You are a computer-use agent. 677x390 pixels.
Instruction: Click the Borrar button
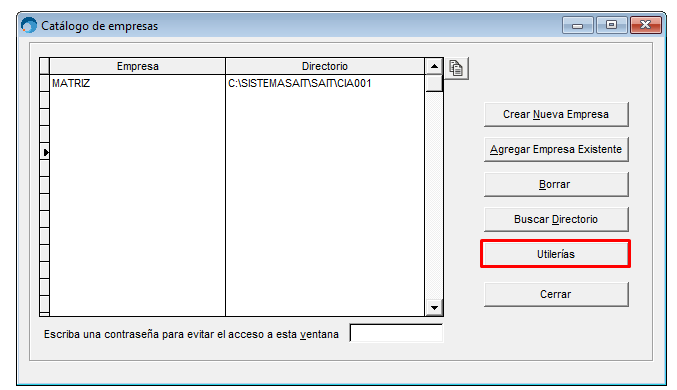click(x=556, y=184)
